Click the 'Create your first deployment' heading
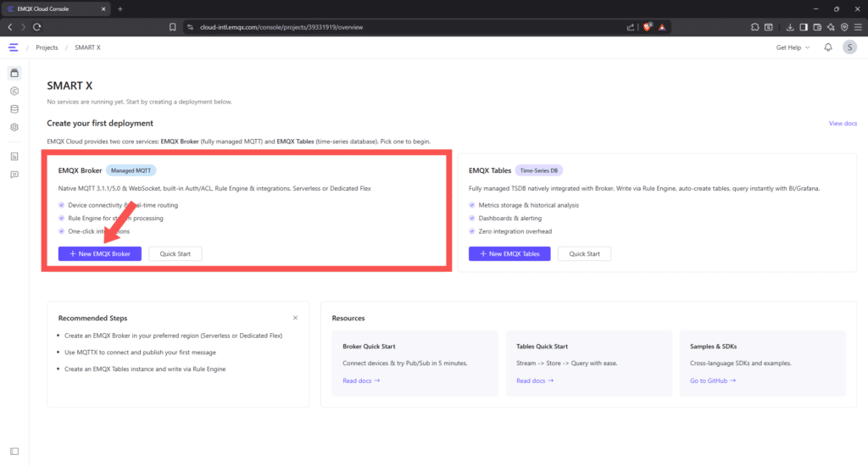The width and height of the screenshot is (868, 466). click(x=100, y=124)
